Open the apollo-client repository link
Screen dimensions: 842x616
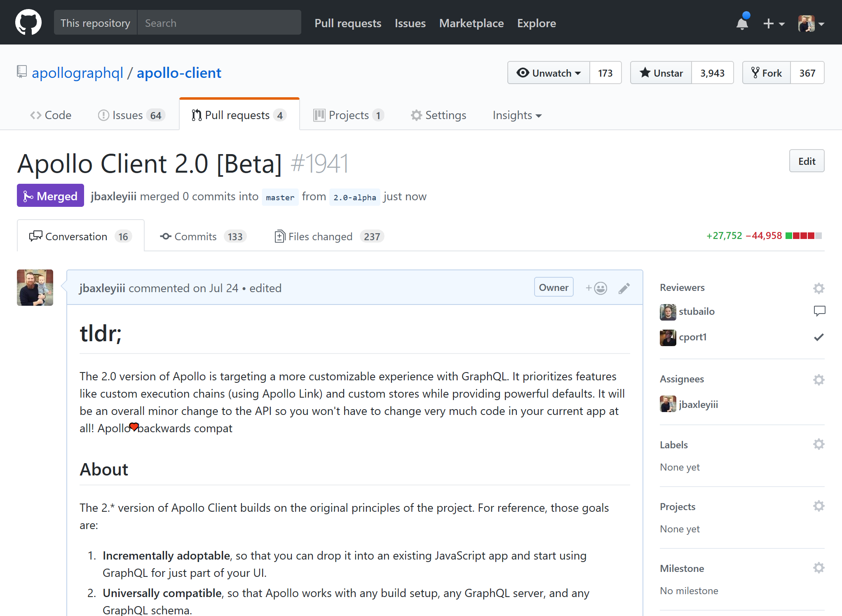point(179,73)
